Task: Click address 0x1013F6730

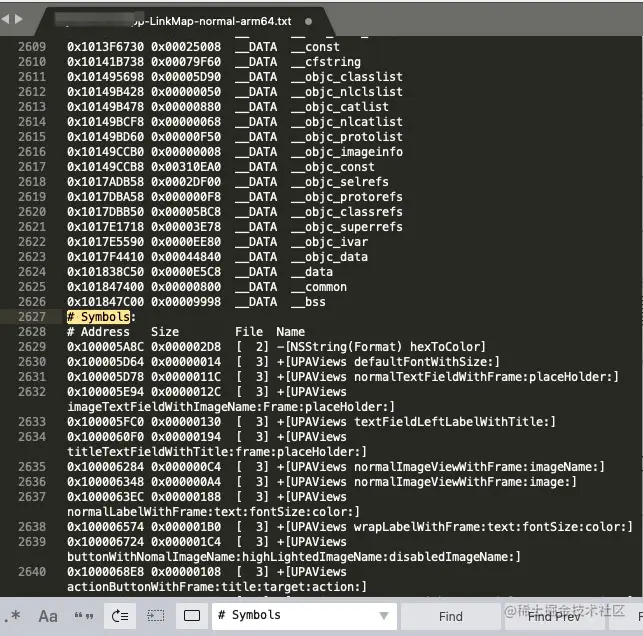Action: 105,47
